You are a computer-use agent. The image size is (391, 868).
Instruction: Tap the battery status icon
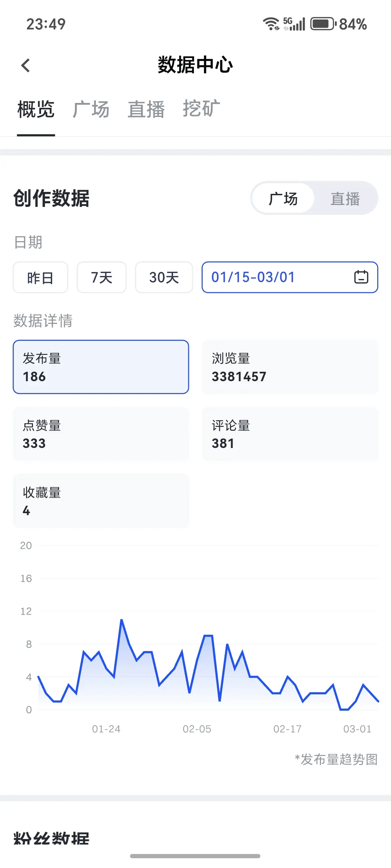tap(323, 24)
